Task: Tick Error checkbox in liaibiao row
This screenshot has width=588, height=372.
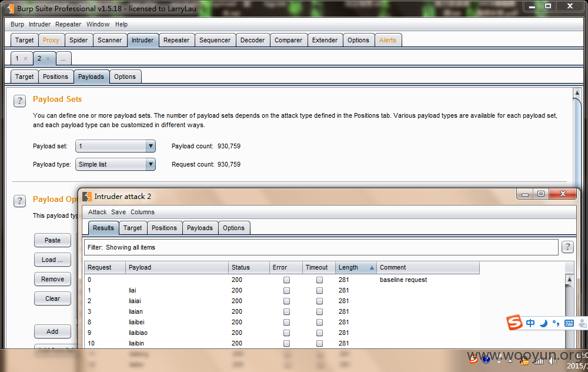Action: click(286, 333)
